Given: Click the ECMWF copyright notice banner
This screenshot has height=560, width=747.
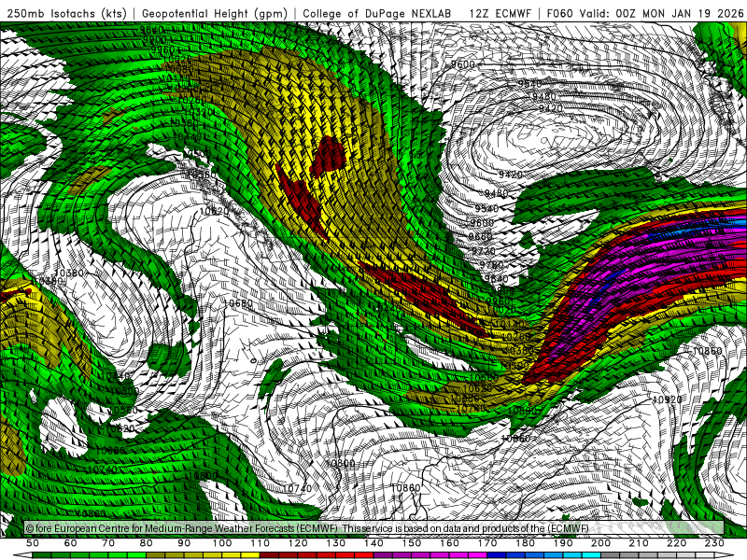Looking at the screenshot, I should (374, 528).
